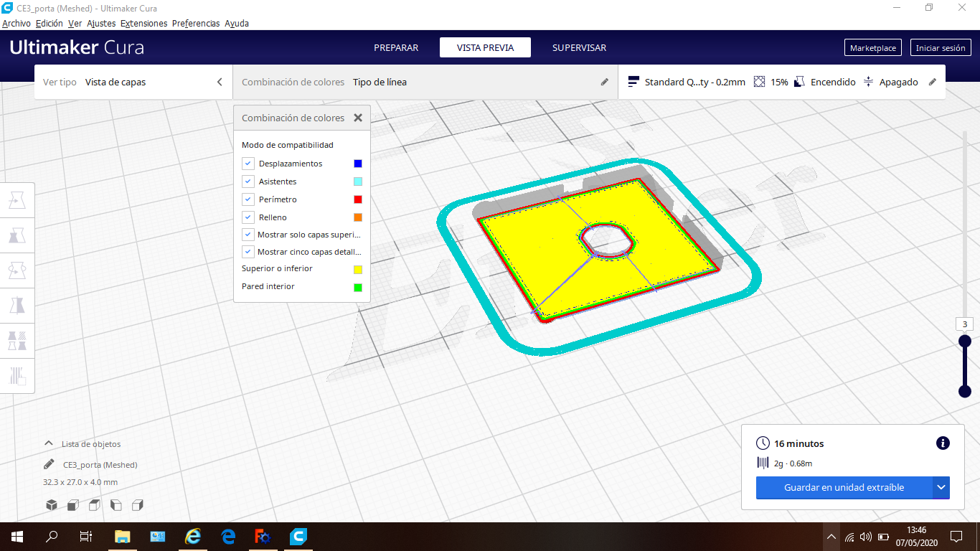The image size is (980, 551).
Task: Click the lower layer slider handle
Action: [965, 391]
